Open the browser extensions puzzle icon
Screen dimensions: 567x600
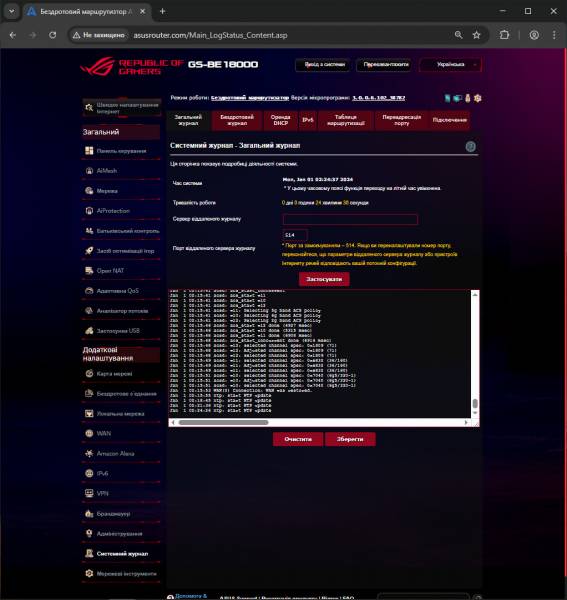[504, 35]
